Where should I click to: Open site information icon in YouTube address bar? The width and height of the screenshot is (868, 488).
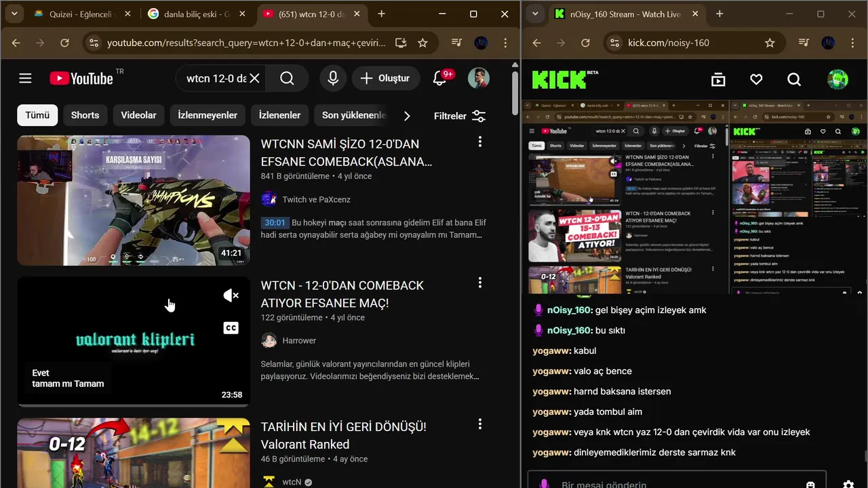coord(94,43)
